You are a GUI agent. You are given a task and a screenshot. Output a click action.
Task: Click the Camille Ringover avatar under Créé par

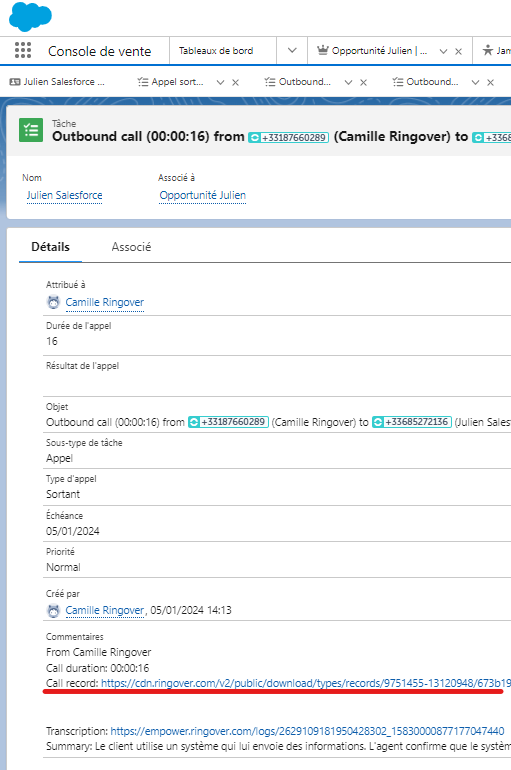point(53,610)
